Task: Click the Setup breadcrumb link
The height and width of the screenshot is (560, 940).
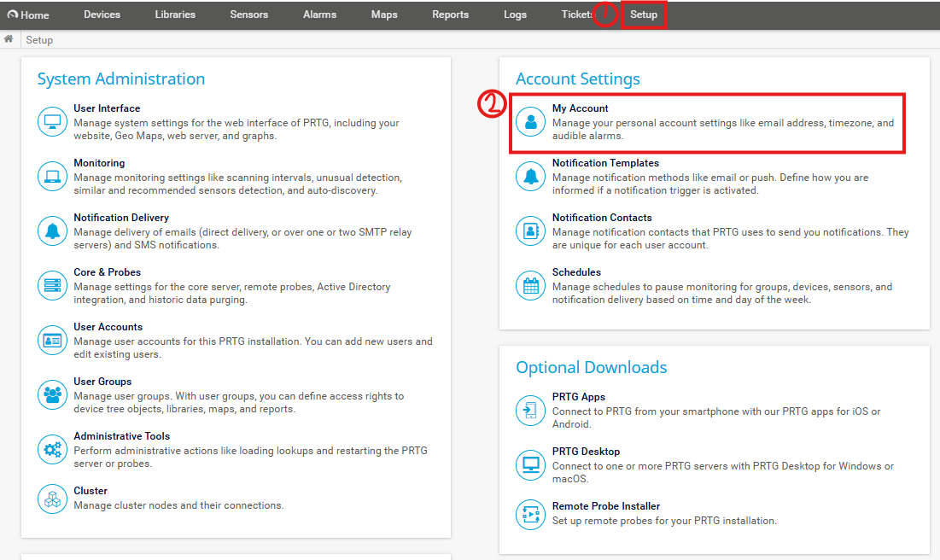Action: (x=39, y=39)
